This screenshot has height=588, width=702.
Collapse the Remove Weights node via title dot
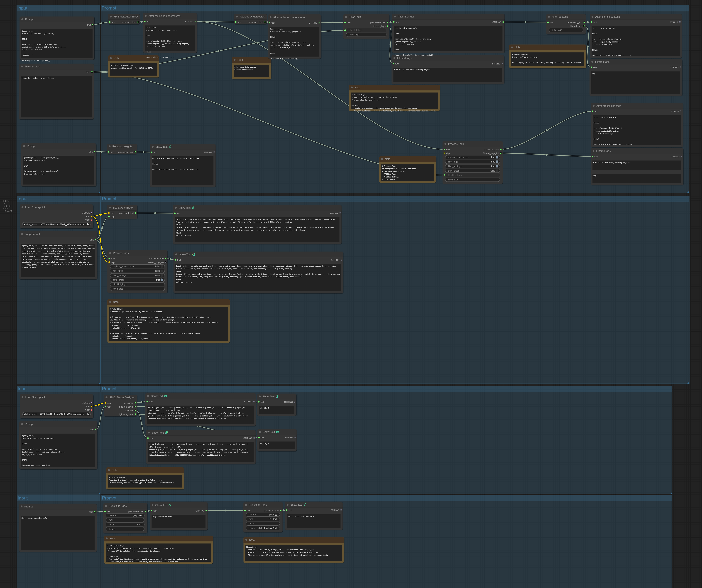click(x=110, y=147)
